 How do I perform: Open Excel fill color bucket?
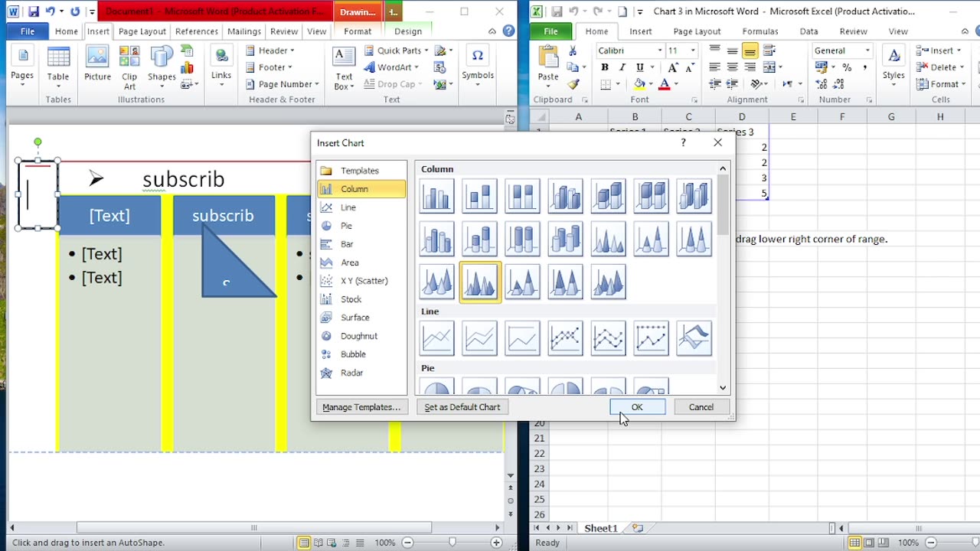coord(640,84)
